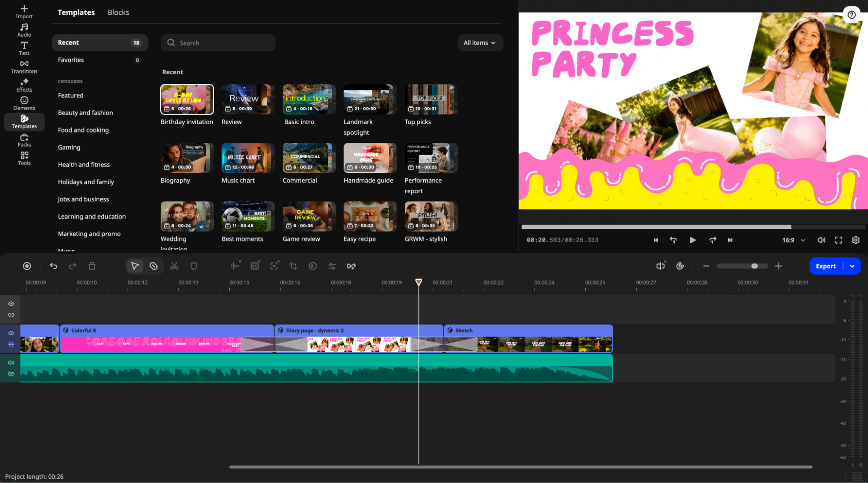Open the Elements panel
Image resolution: width=868 pixels, height=483 pixels.
tap(24, 103)
